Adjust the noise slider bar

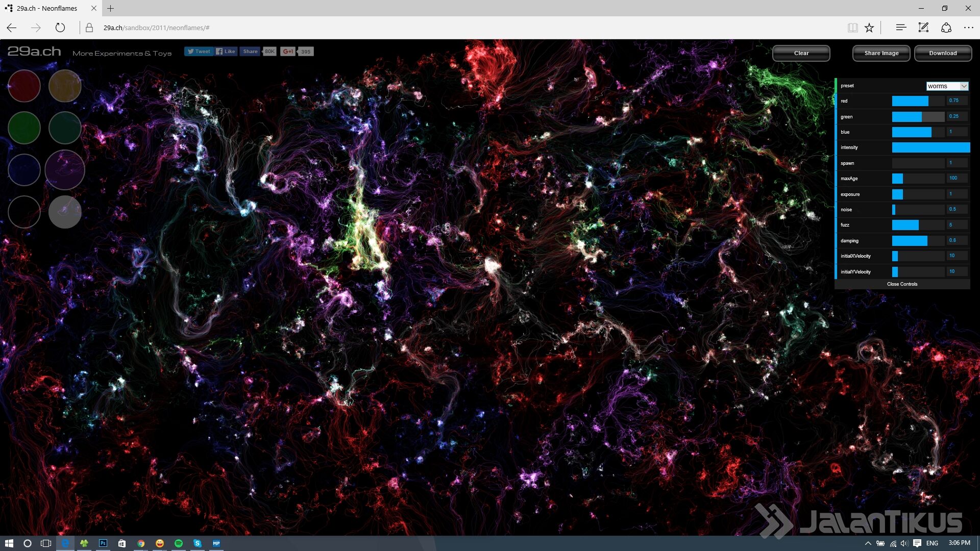coord(918,210)
